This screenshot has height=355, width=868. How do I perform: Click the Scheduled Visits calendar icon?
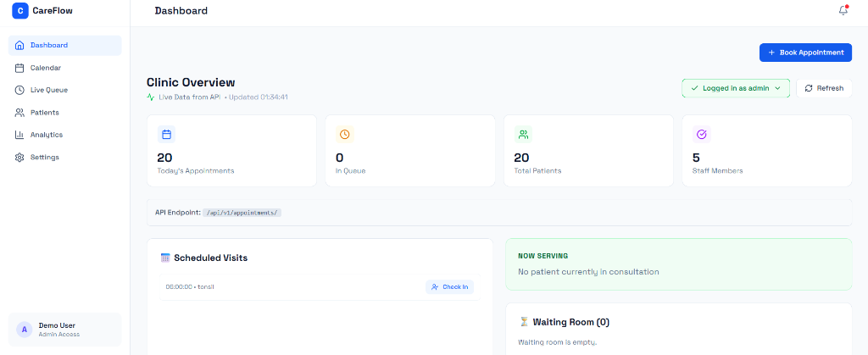[x=165, y=258]
